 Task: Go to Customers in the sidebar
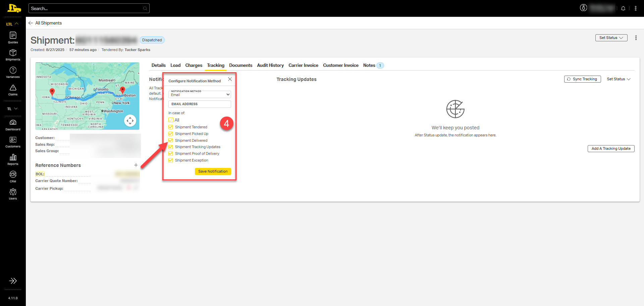pos(13,142)
